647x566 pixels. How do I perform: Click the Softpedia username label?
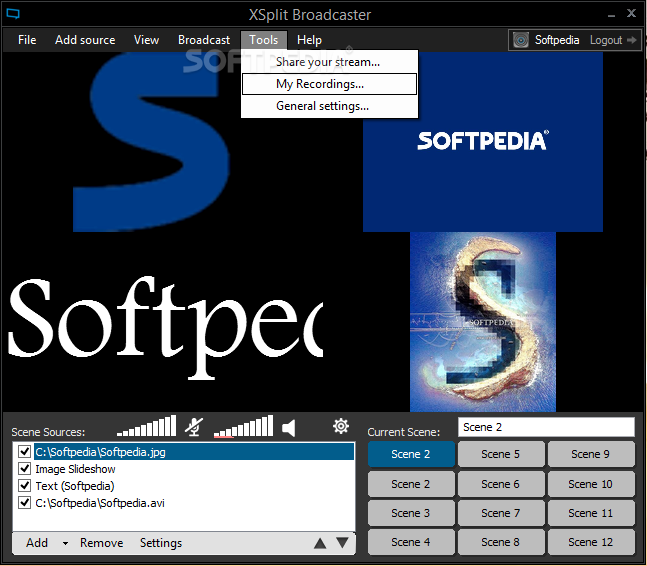(557, 40)
